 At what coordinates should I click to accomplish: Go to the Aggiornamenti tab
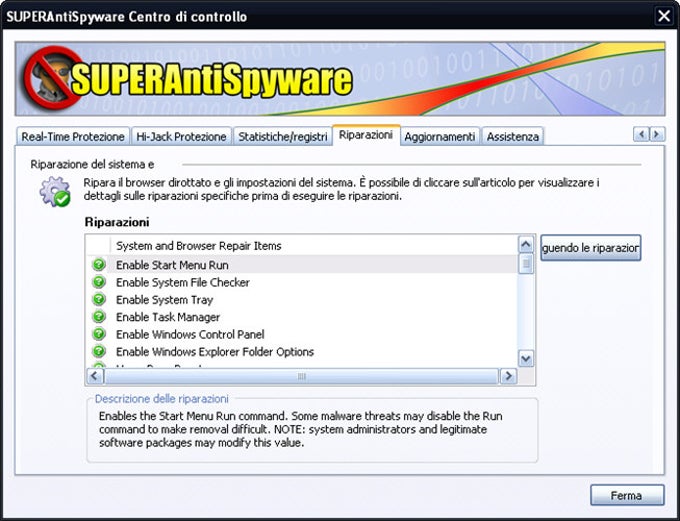(x=440, y=136)
